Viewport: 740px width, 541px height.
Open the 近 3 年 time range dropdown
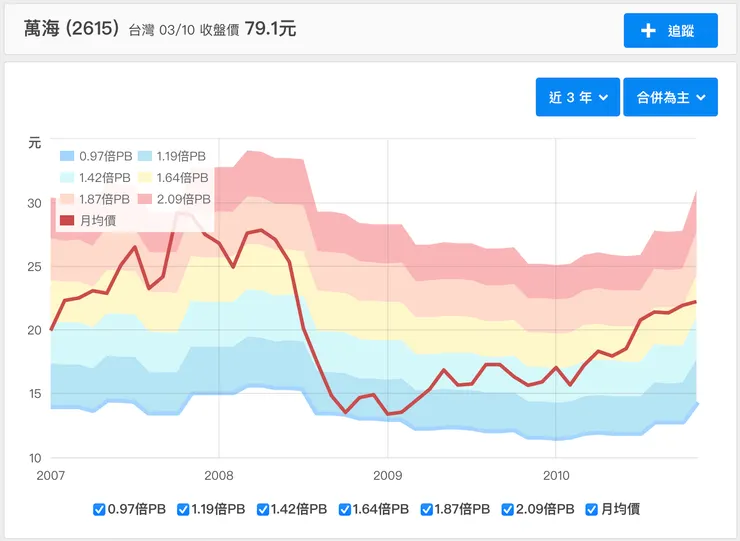[578, 97]
